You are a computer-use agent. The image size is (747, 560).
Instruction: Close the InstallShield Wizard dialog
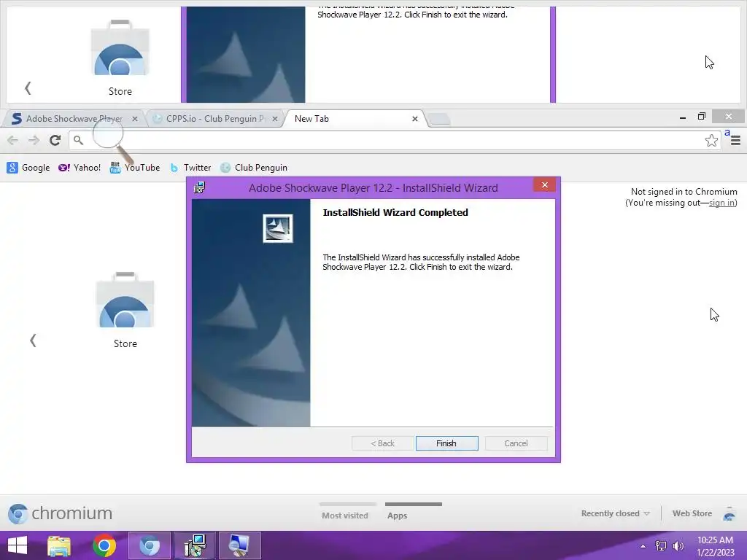pyautogui.click(x=544, y=184)
